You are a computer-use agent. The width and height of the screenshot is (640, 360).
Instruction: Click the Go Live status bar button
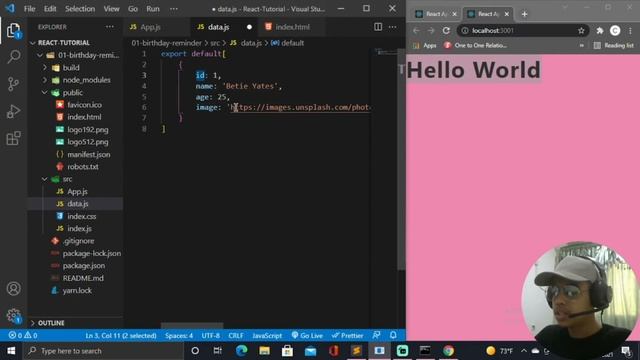307,336
